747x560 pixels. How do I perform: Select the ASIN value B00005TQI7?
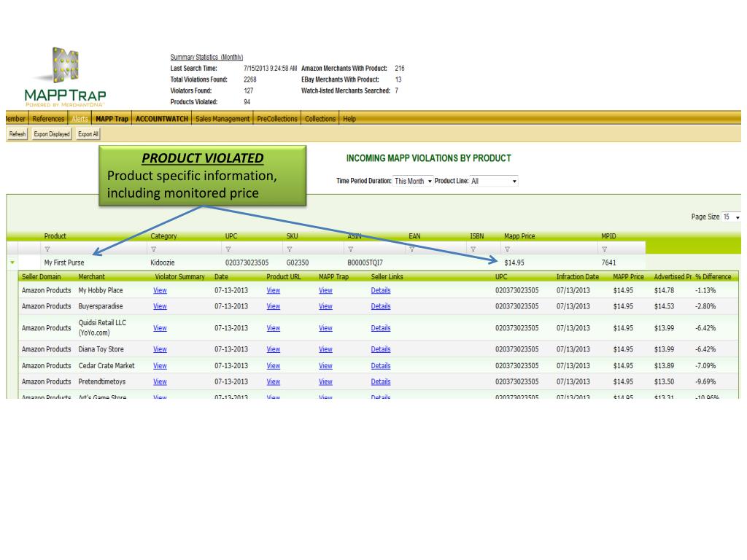(x=365, y=262)
